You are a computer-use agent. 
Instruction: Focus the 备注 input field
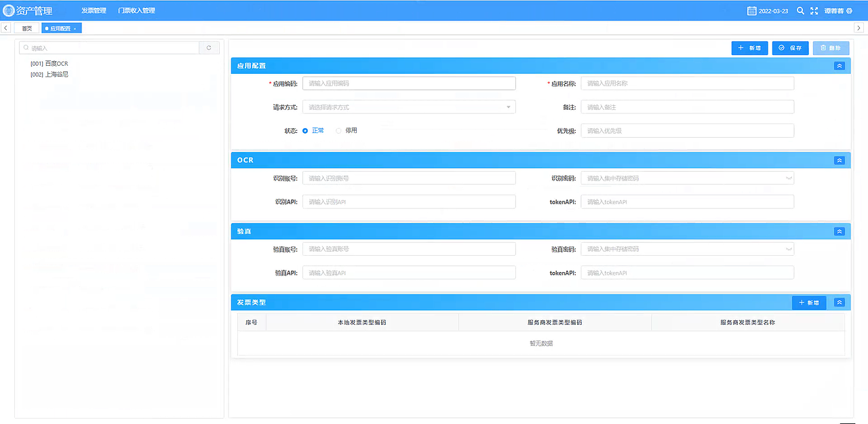click(688, 107)
